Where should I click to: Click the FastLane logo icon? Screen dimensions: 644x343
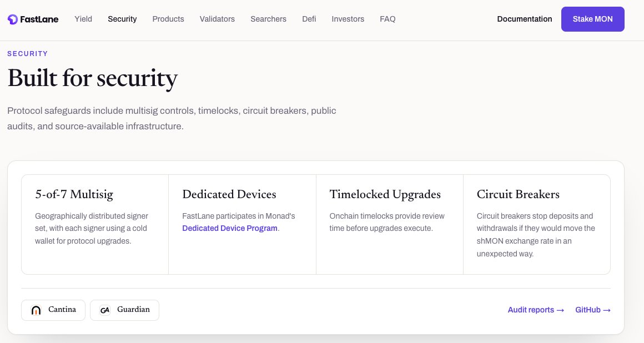13,19
